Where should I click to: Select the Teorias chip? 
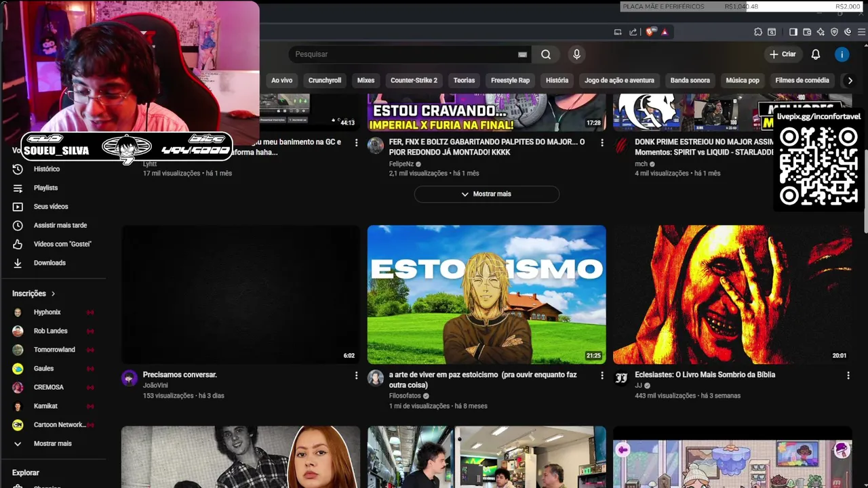tap(464, 80)
